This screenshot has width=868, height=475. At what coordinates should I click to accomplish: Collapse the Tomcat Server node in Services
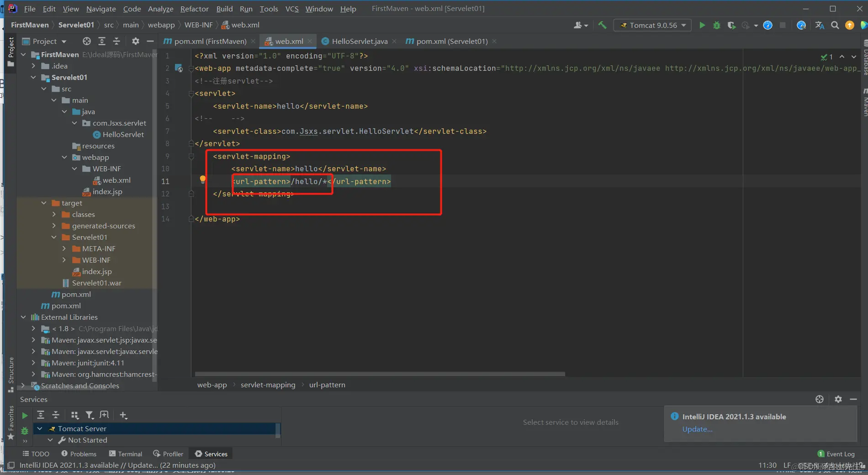point(40,429)
